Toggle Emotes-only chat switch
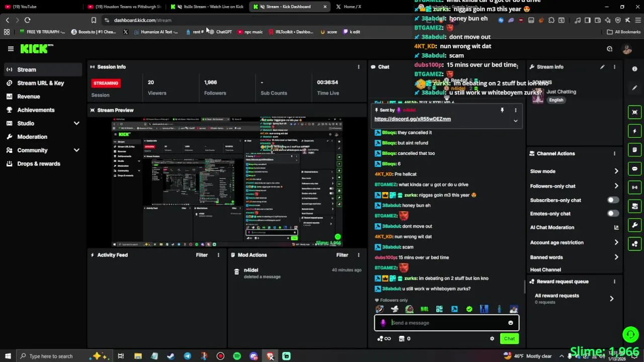644x362 pixels. pyautogui.click(x=613, y=214)
